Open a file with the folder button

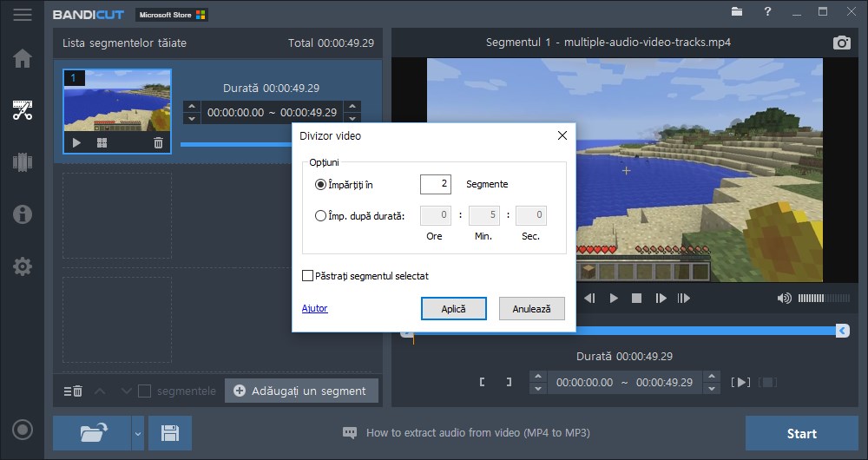pos(93,433)
